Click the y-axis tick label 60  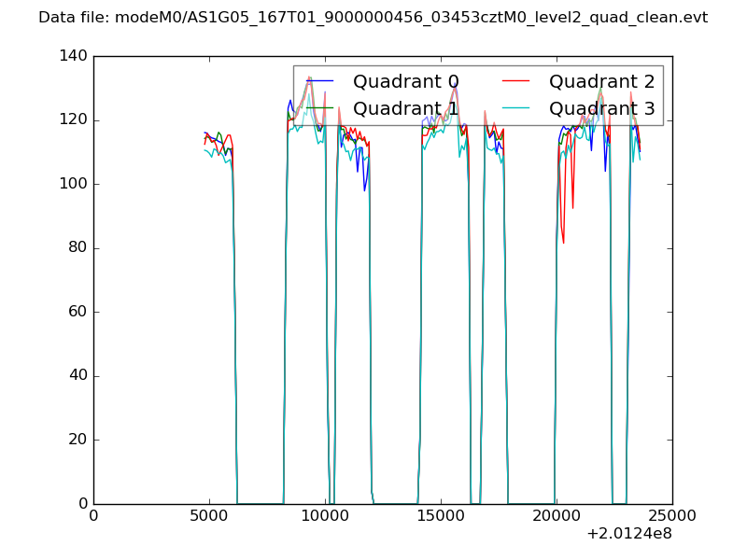81,312
